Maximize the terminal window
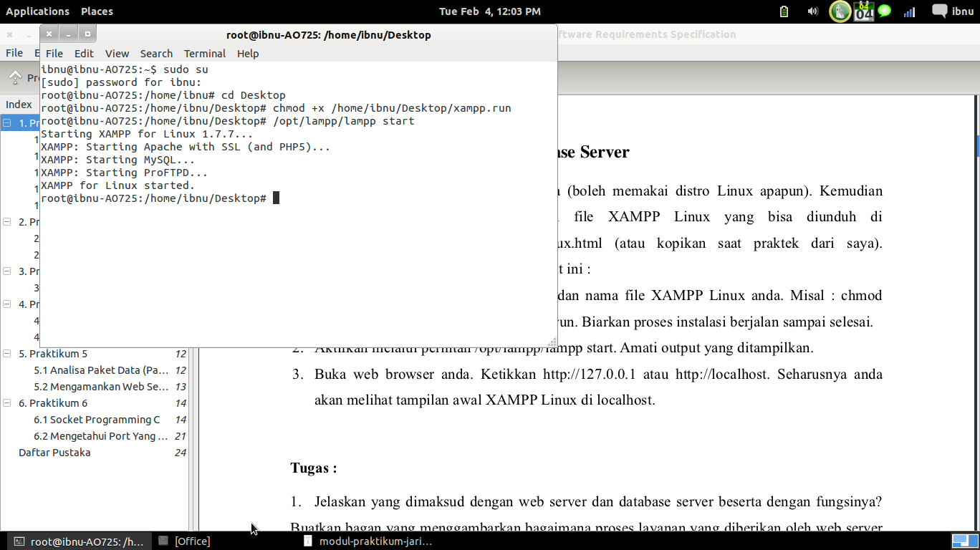Screen dimensions: 980x550 click(87, 34)
